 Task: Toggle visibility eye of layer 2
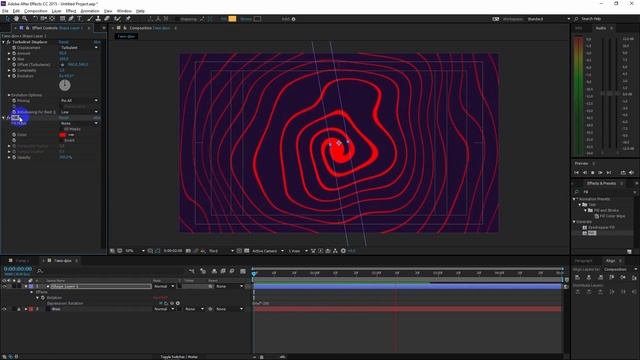[4, 309]
